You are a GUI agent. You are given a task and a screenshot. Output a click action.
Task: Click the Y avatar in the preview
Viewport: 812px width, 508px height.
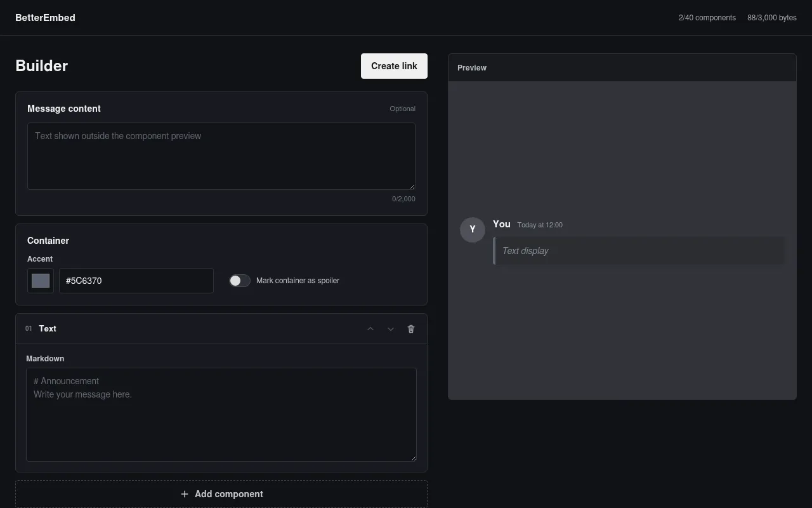click(473, 229)
